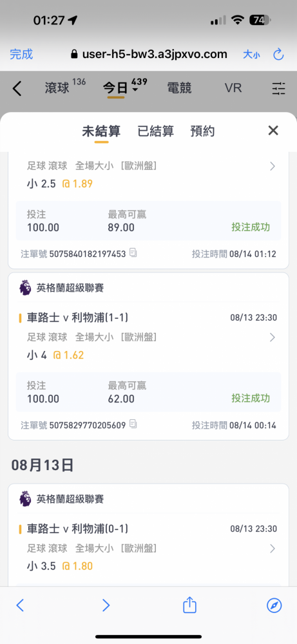Open the Safari share icon
This screenshot has height=644, width=297.
(x=190, y=605)
